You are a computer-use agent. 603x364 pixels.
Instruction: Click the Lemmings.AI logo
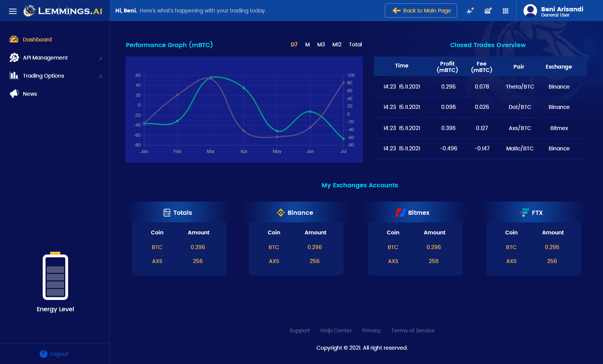click(63, 11)
